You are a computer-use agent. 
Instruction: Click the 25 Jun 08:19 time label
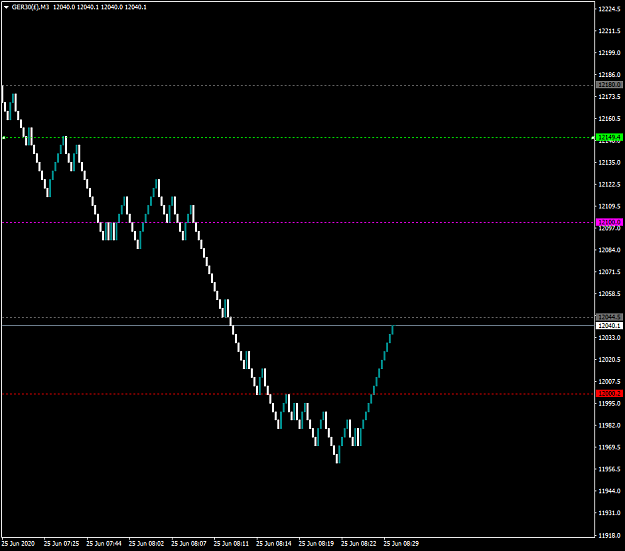coord(316,543)
